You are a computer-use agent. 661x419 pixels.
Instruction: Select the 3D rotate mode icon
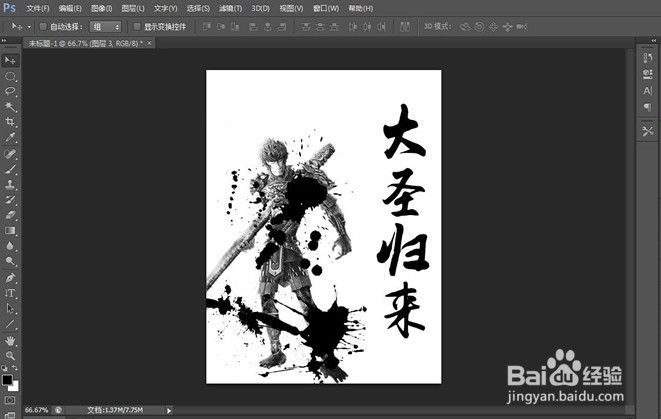(x=465, y=27)
